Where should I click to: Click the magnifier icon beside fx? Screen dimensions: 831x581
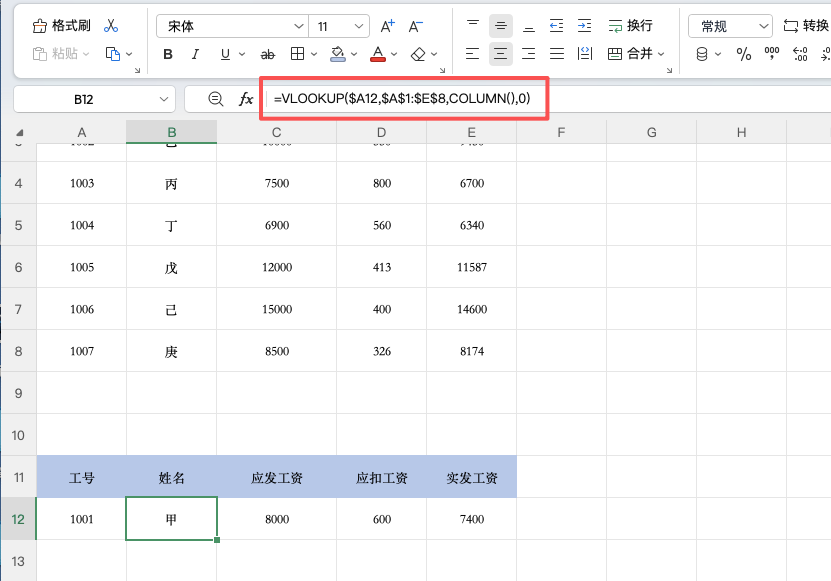215,99
